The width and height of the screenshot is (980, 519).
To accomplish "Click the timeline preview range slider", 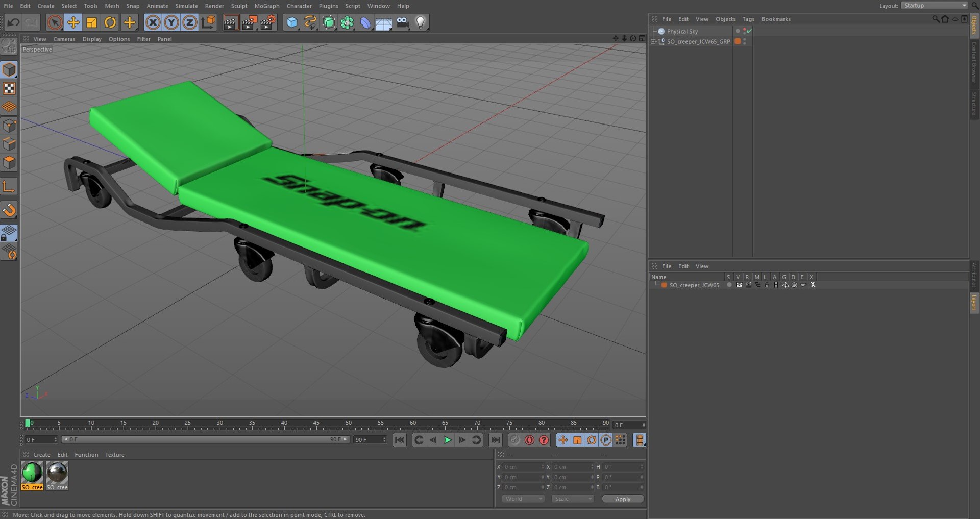I will (205, 439).
